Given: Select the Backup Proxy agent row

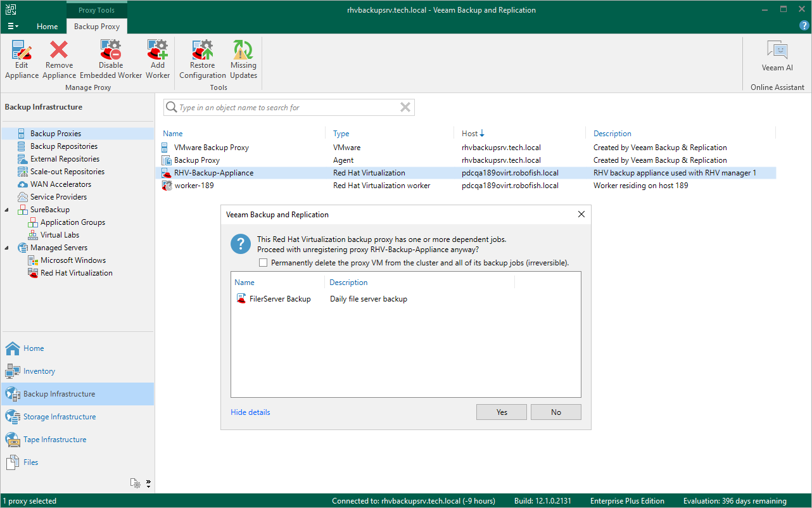Looking at the screenshot, I should (466, 160).
